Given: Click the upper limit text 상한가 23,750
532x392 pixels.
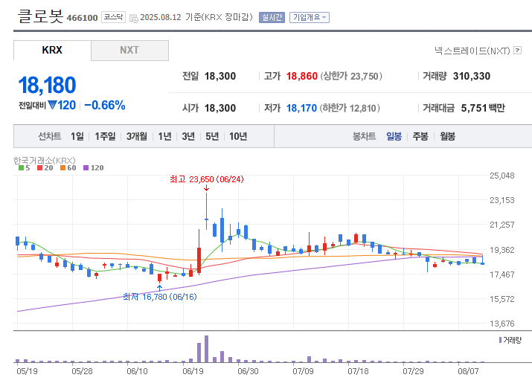Looking at the screenshot, I should tap(351, 77).
